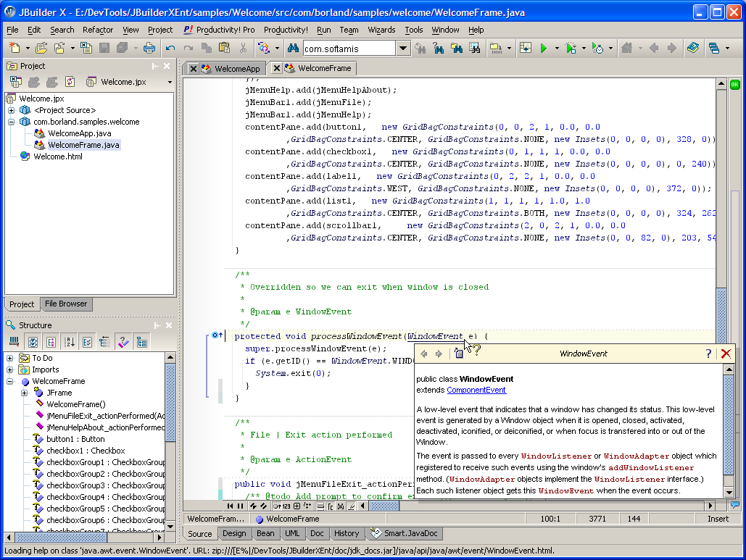The image size is (746, 560).
Task: Click the Refresh project icon in Project pane
Action: coord(70,82)
